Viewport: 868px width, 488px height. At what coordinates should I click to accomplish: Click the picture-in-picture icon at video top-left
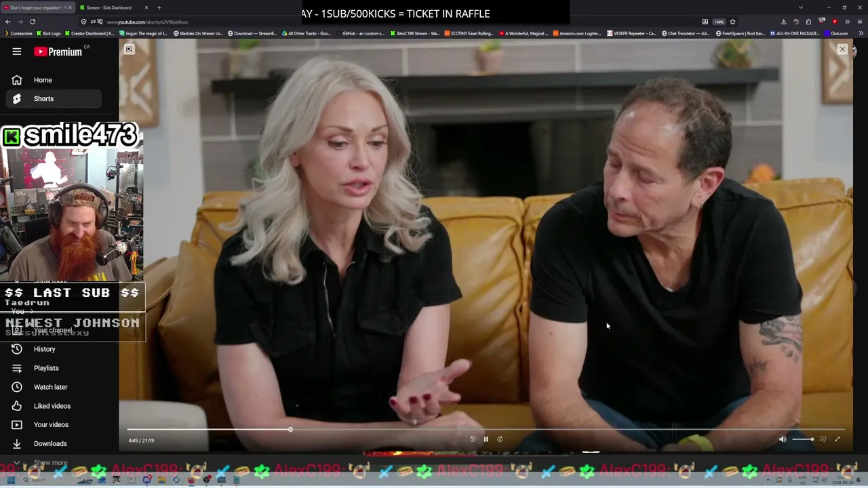click(129, 49)
